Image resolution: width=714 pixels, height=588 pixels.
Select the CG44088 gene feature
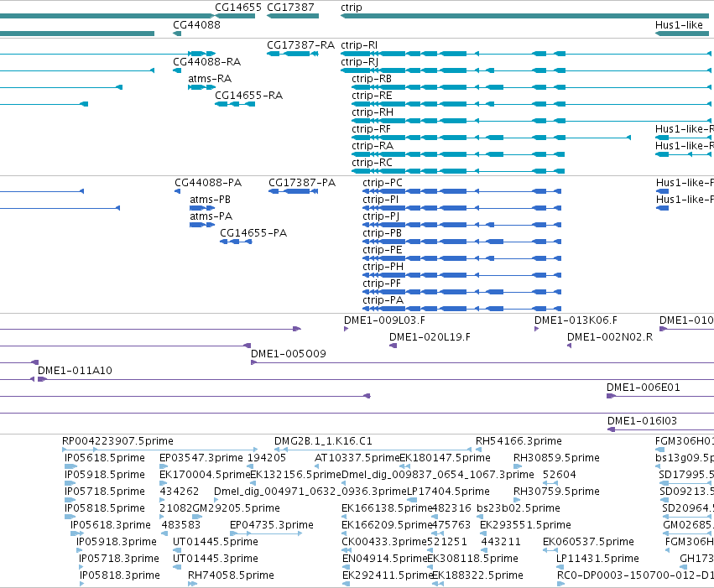click(x=177, y=34)
